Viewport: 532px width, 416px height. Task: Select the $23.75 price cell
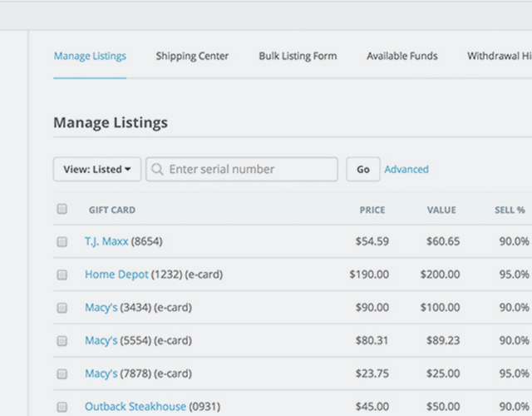pos(372,374)
